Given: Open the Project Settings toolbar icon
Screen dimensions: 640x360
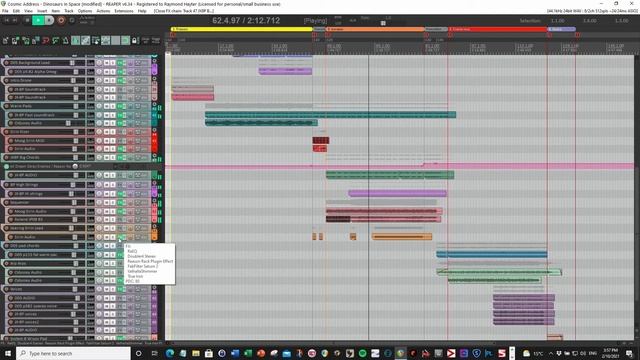Looking at the screenshot, I should (x=36, y=40).
